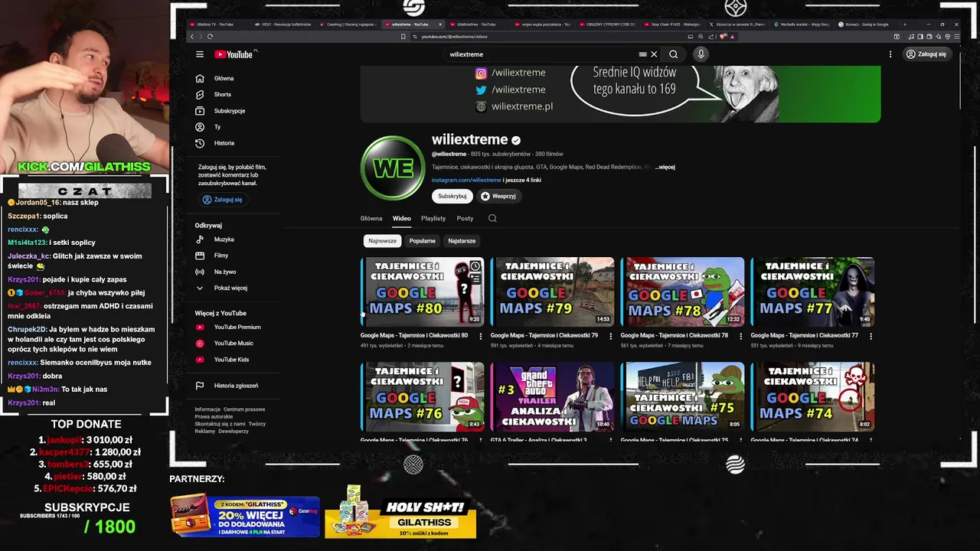Viewport: 980px width, 551px height.
Task: Click Watch later clock on #80 thumbnail
Action: (x=475, y=267)
